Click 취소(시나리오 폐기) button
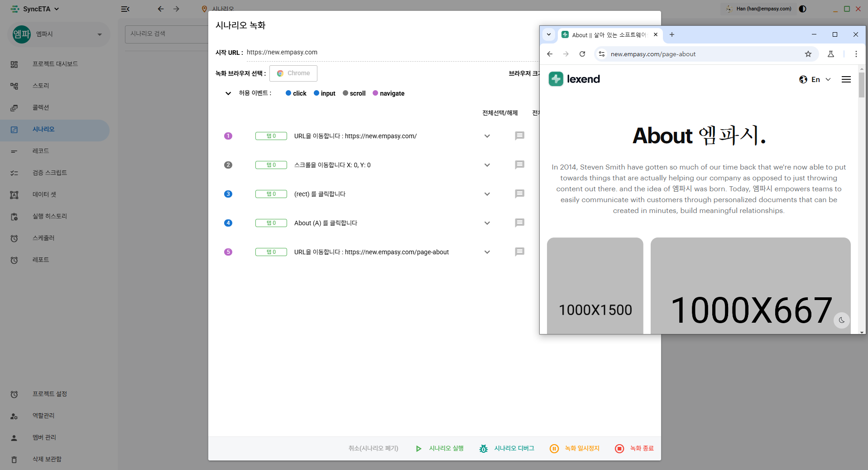The width and height of the screenshot is (868, 470). pyautogui.click(x=374, y=448)
